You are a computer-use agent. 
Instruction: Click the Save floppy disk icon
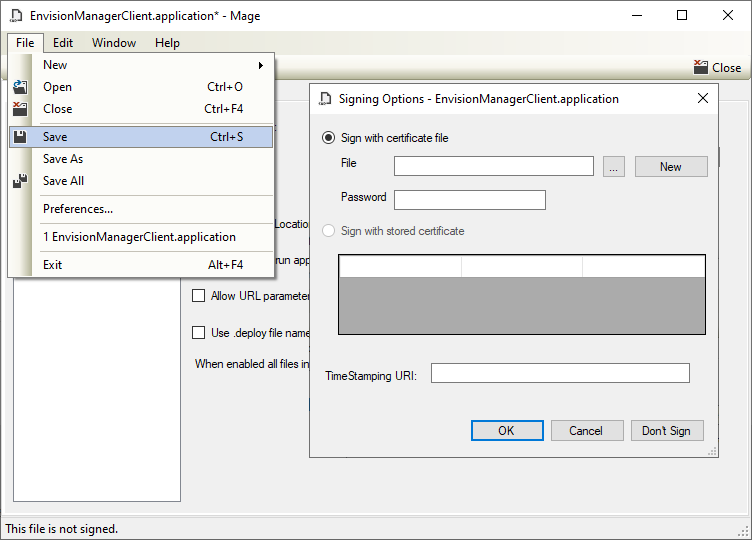(20, 137)
